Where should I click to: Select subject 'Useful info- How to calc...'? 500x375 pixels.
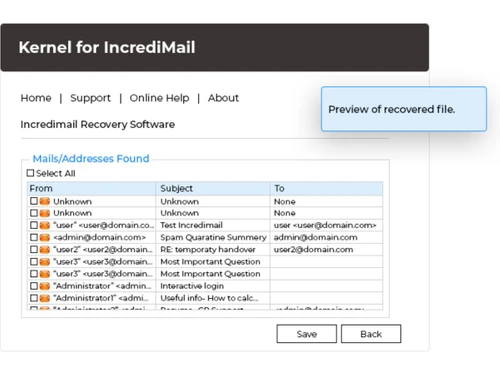[x=209, y=298]
